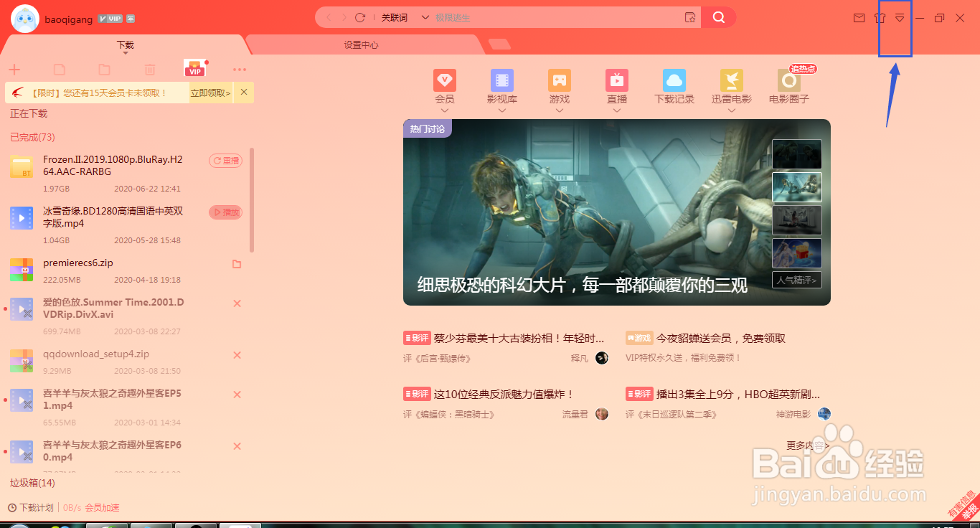
Task: Open article 蔡少芬最美十大古装扮相
Action: [x=519, y=338]
